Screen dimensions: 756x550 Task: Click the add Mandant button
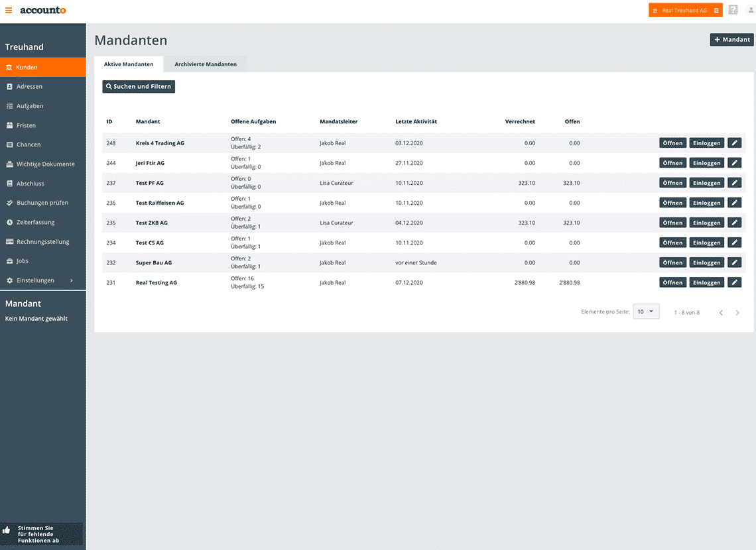coord(731,40)
